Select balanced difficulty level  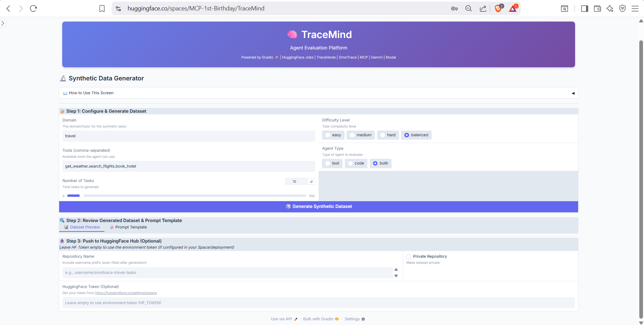click(x=416, y=135)
